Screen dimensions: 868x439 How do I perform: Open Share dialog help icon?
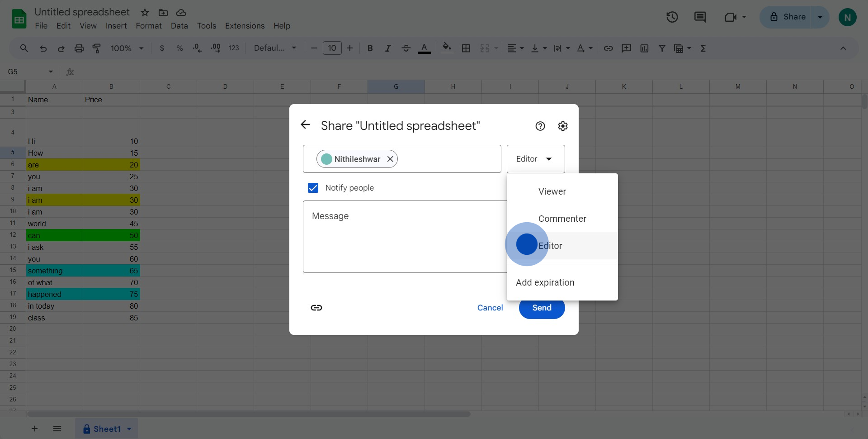[540, 126]
